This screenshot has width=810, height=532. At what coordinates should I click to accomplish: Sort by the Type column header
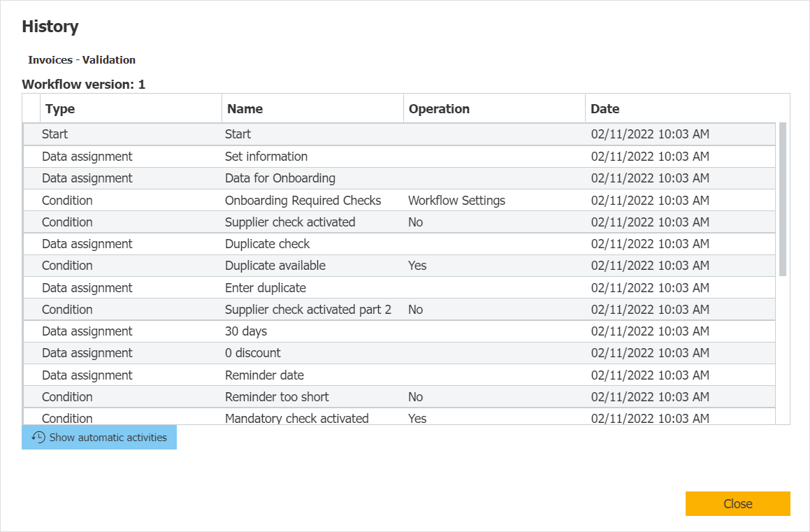[60, 108]
